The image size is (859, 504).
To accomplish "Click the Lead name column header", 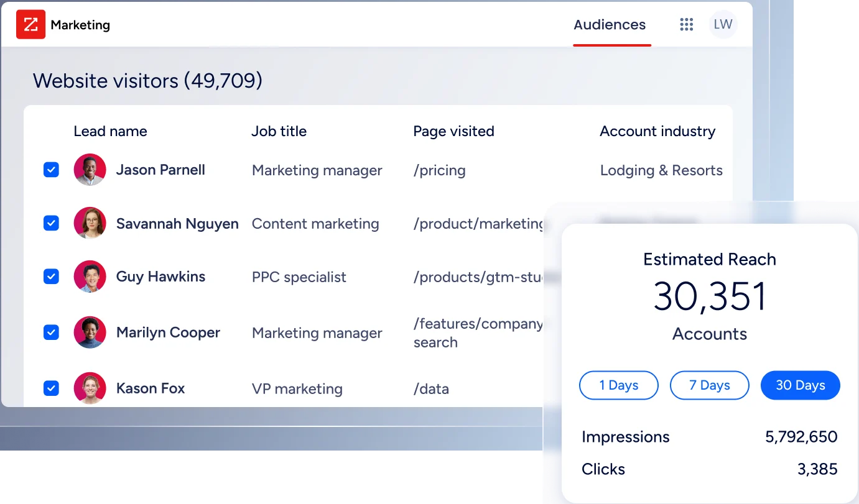I will click(110, 131).
